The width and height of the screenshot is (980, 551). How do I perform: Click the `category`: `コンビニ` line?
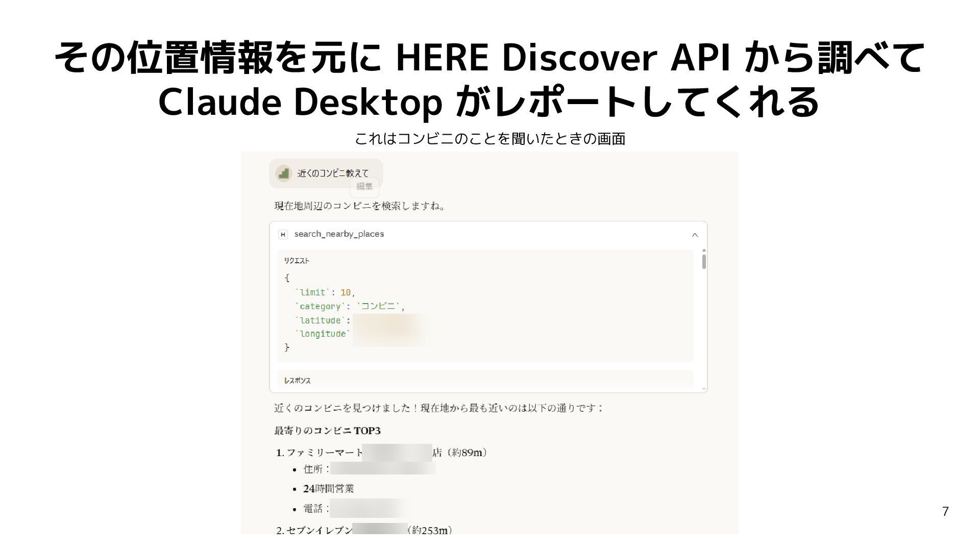point(350,306)
